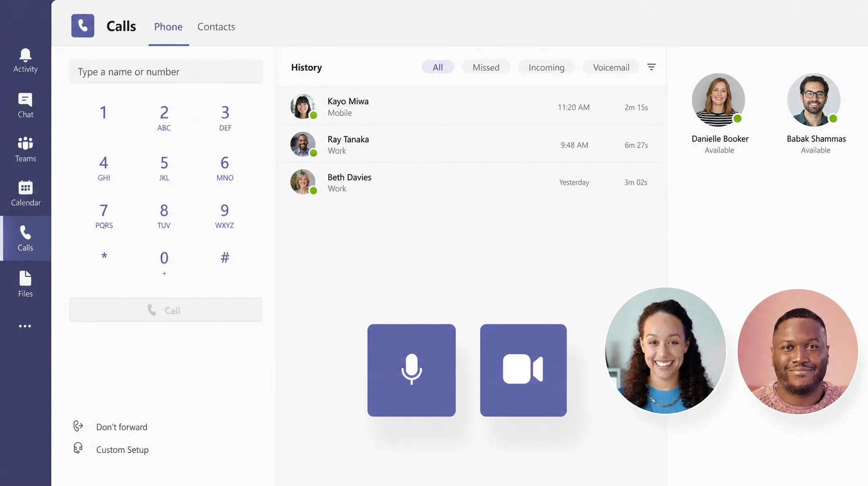Go to Teams in the sidebar

point(25,149)
